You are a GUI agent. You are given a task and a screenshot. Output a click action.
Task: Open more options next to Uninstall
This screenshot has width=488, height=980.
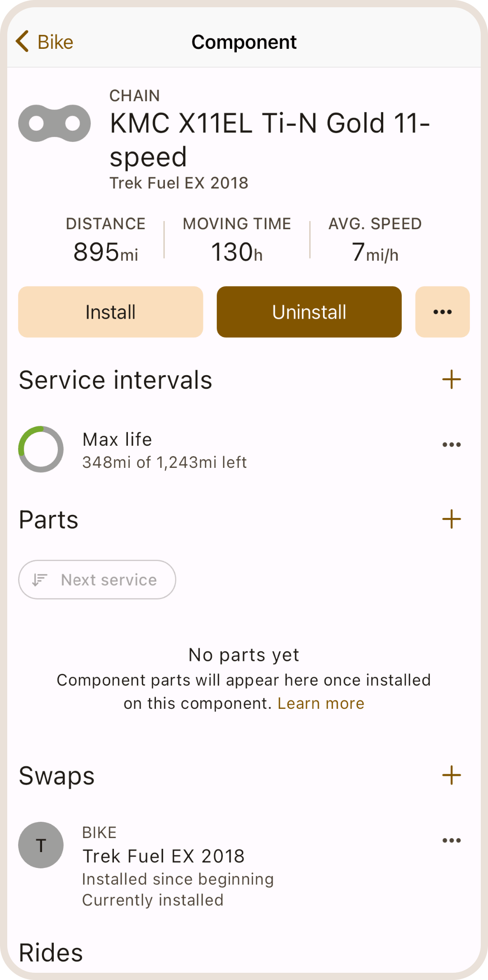pyautogui.click(x=442, y=312)
